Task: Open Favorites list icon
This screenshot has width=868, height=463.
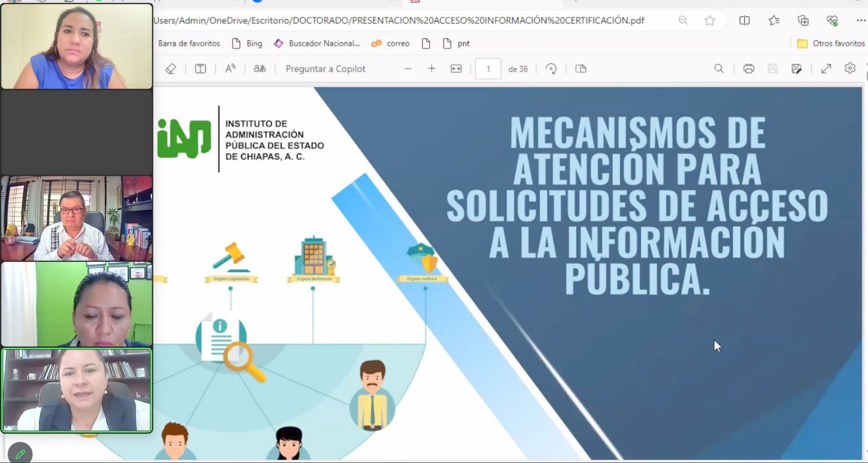Action: (x=774, y=21)
